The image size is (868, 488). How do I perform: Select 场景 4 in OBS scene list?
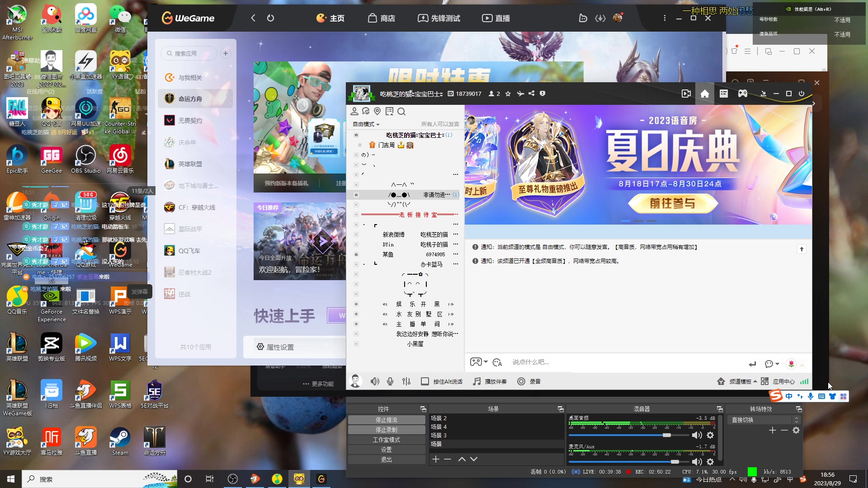point(496,427)
